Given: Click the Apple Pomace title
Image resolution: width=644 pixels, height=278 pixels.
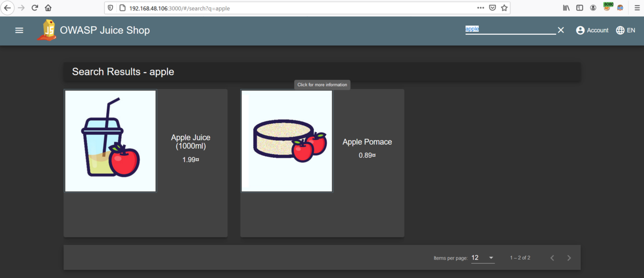Looking at the screenshot, I should coord(367,142).
